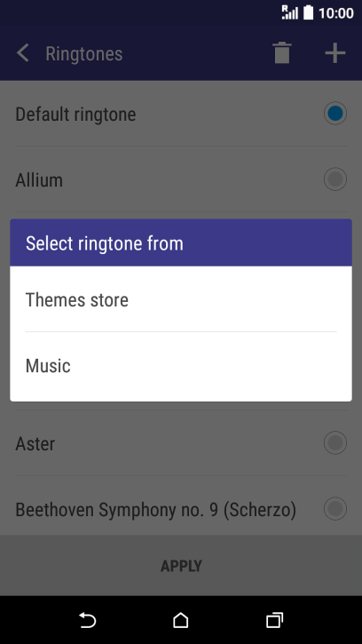Select the Default ringtone radio button

coord(335,113)
